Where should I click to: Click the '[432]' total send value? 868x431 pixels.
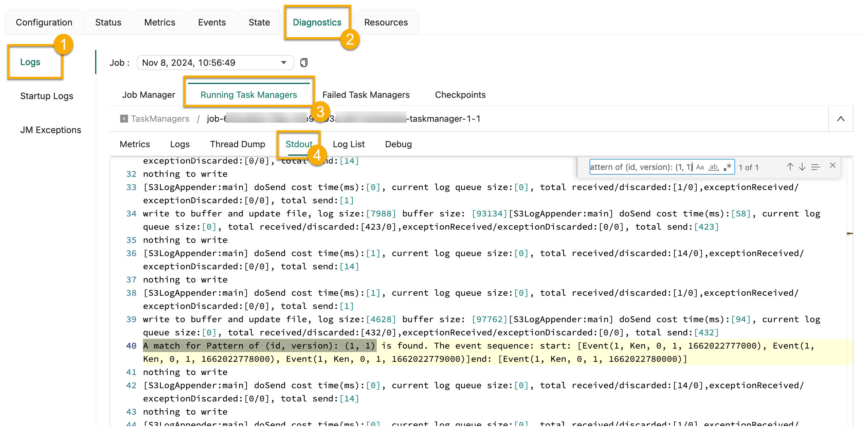click(x=706, y=333)
